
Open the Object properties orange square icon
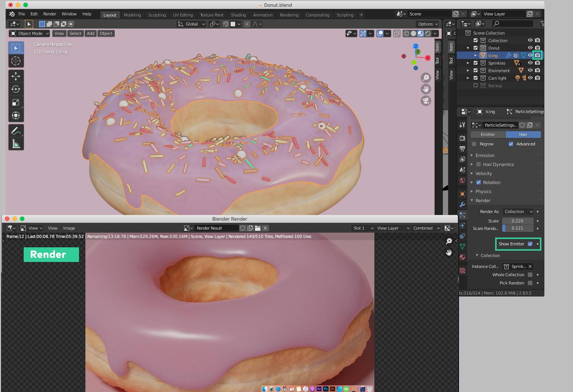click(x=462, y=194)
